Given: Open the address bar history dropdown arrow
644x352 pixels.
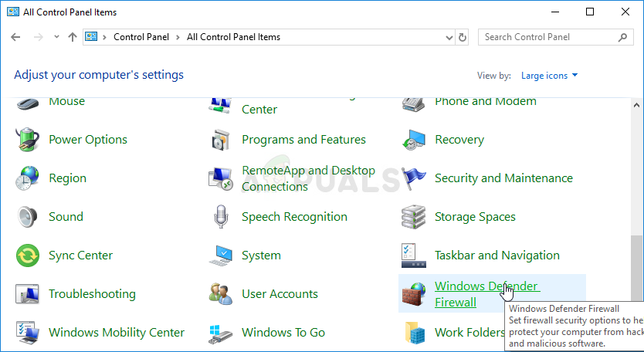Looking at the screenshot, I should point(449,37).
